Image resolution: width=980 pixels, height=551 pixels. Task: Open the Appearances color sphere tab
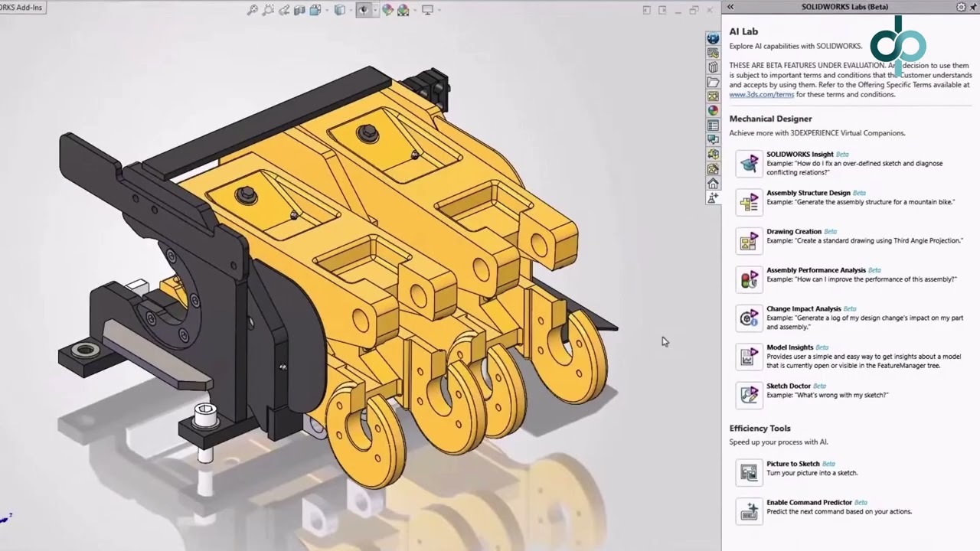point(713,111)
